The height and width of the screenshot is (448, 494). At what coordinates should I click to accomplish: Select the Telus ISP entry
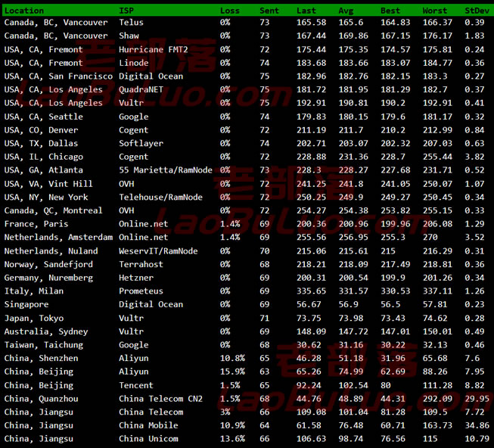point(131,23)
